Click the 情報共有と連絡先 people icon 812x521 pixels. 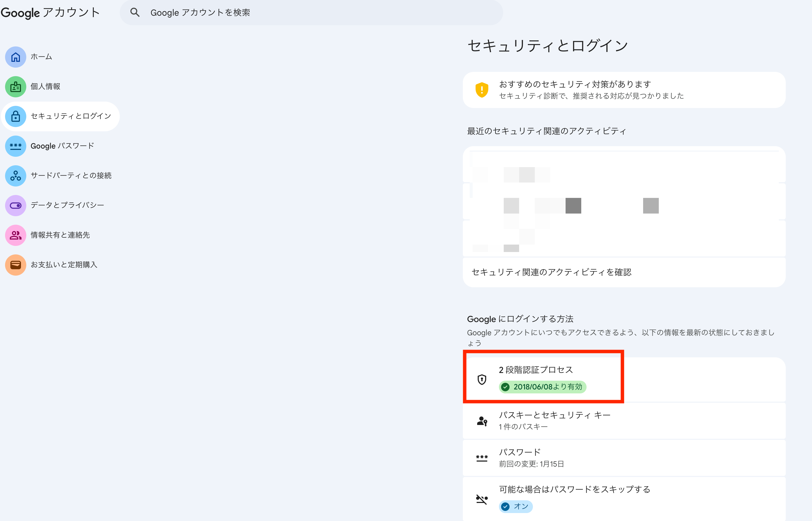point(16,235)
